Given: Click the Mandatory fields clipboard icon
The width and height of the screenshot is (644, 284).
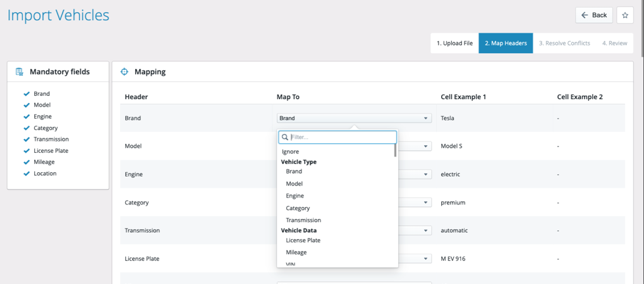Looking at the screenshot, I should point(20,72).
